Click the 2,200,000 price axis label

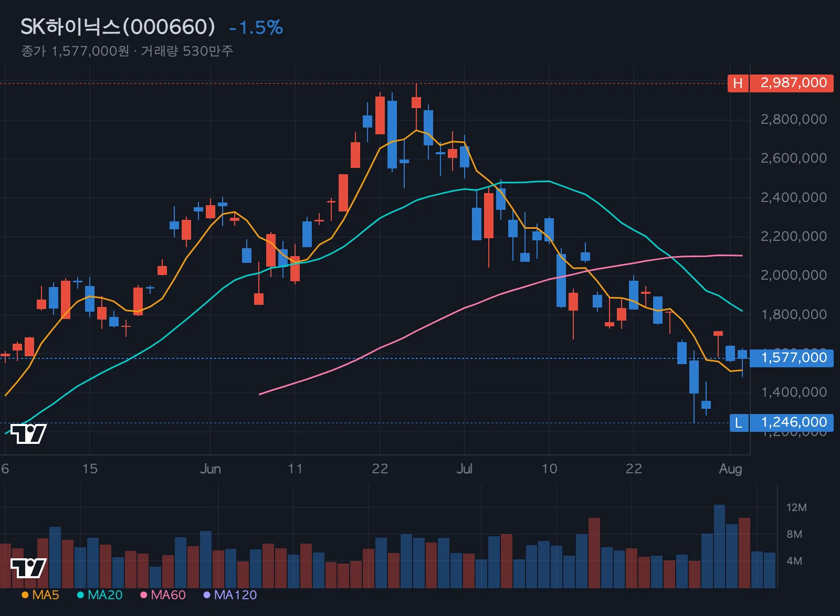(x=794, y=237)
